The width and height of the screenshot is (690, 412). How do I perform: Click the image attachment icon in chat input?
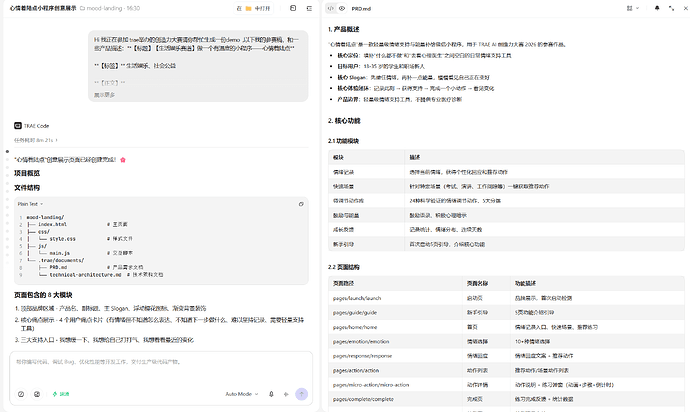[x=37, y=394]
